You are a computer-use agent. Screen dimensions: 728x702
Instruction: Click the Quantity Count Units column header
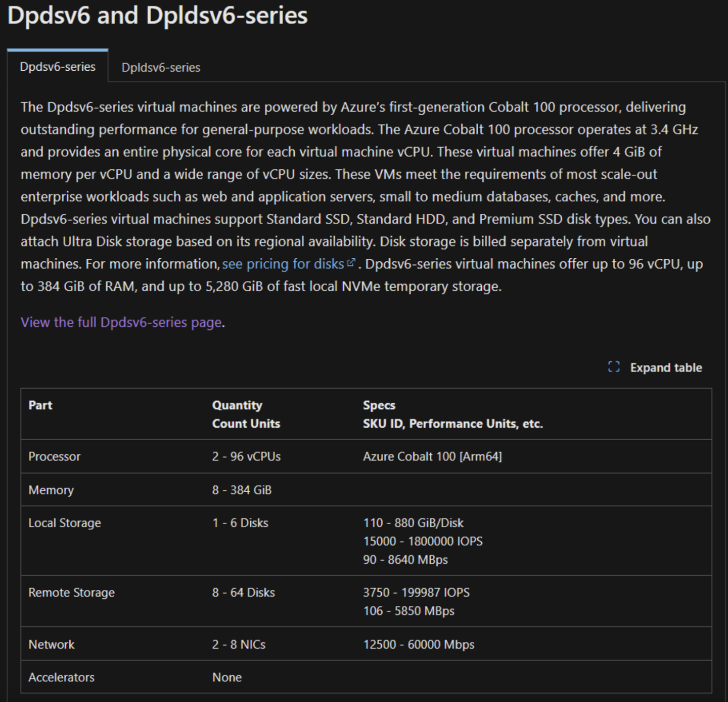click(246, 414)
